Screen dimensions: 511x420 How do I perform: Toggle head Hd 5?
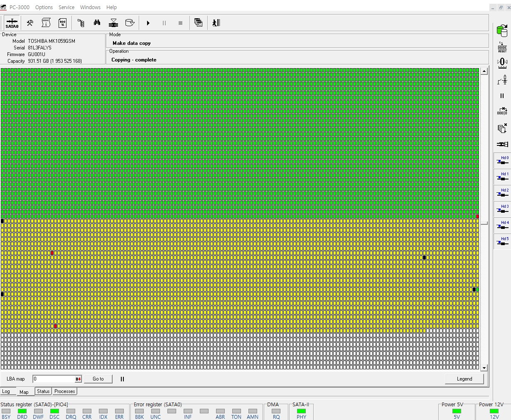click(502, 242)
